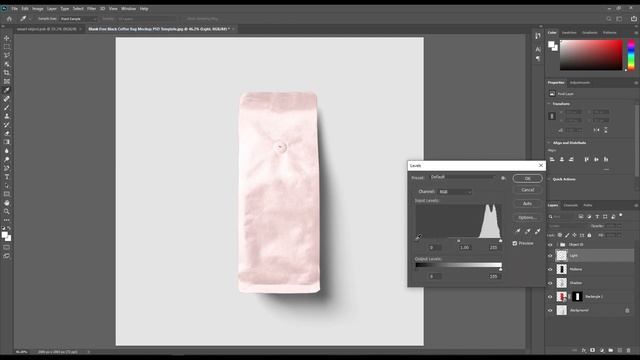The height and width of the screenshot is (360, 640).
Task: Toggle the layer filter on/off switch
Action: (621, 215)
